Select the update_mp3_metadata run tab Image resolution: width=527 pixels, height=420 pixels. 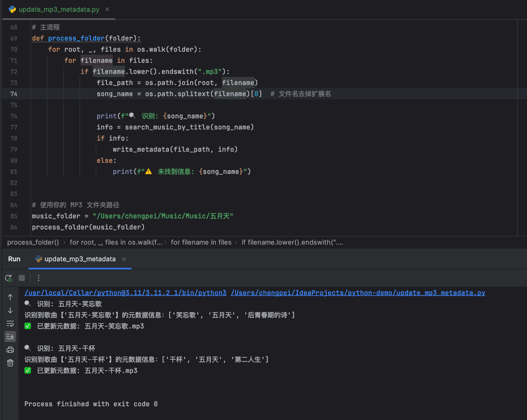(x=80, y=259)
